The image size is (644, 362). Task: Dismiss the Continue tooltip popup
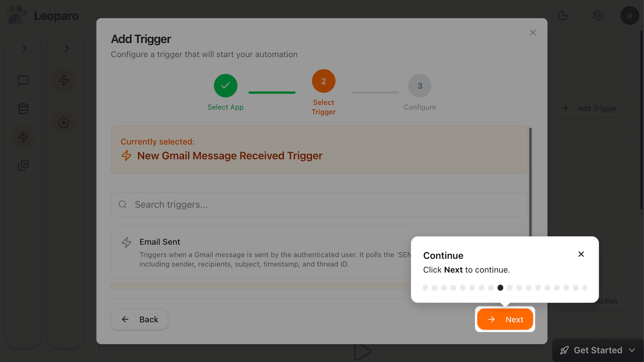tap(581, 254)
